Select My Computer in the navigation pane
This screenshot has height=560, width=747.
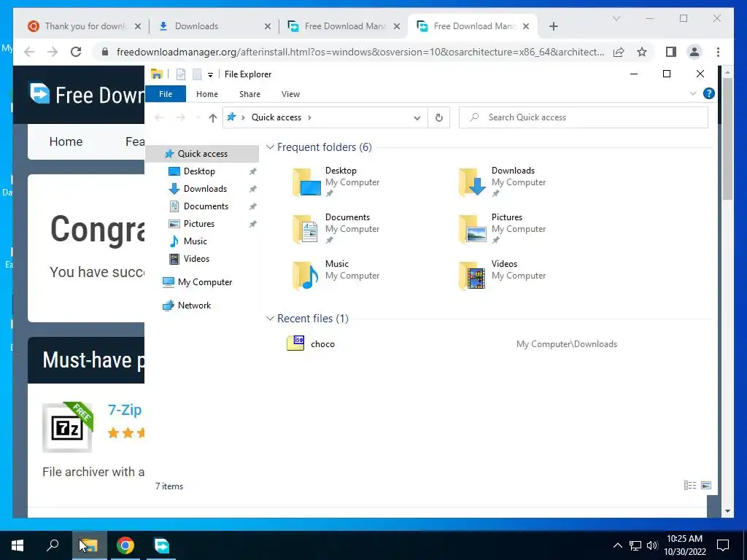[204, 282]
